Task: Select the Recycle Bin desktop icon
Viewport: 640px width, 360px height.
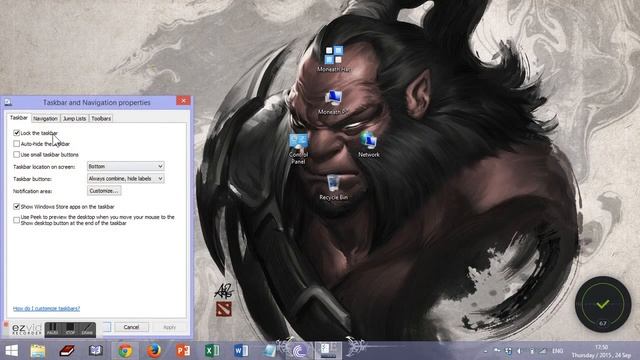Action: pyautogui.click(x=333, y=188)
